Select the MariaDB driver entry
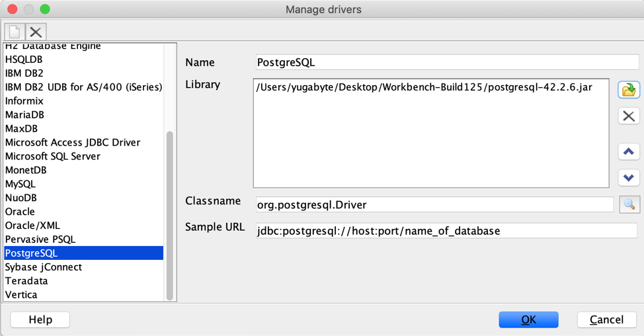Image resolution: width=644 pixels, height=336 pixels. click(x=25, y=114)
